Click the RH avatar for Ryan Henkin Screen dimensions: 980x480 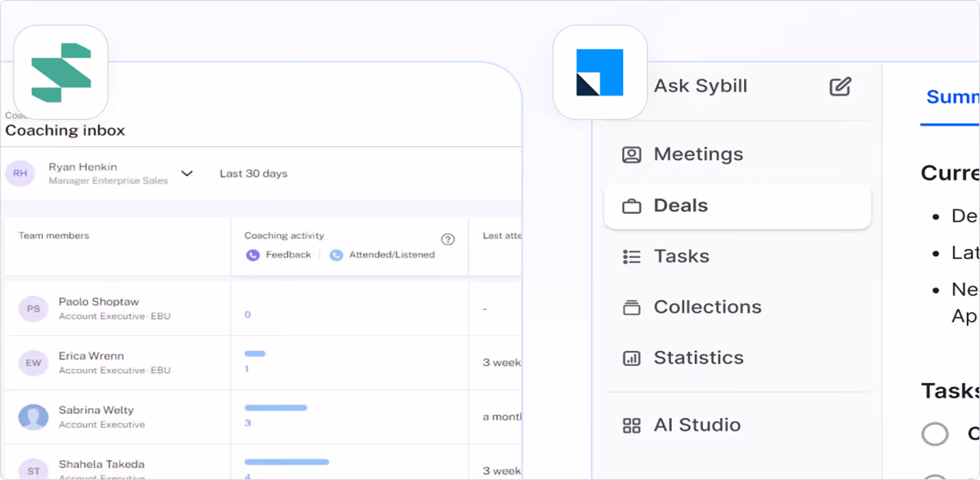(x=20, y=173)
